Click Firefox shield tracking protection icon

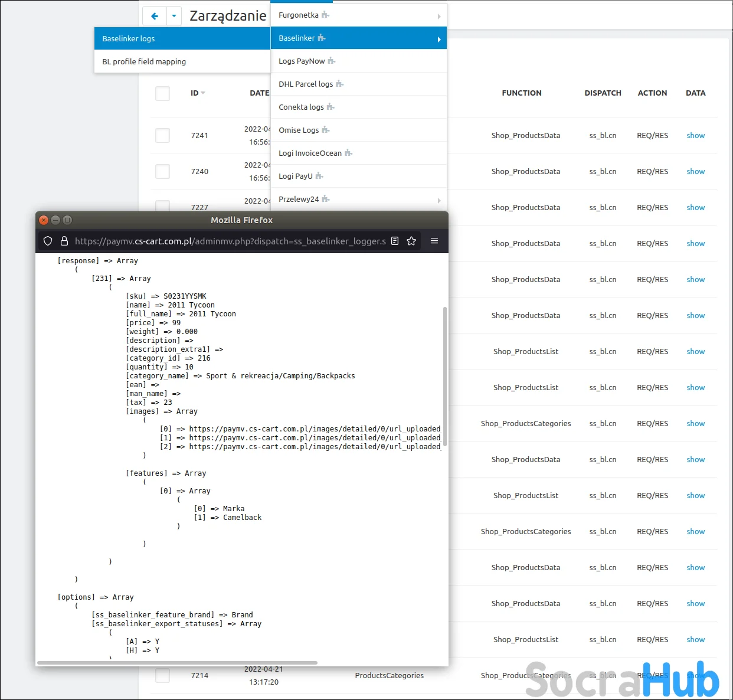(48, 241)
